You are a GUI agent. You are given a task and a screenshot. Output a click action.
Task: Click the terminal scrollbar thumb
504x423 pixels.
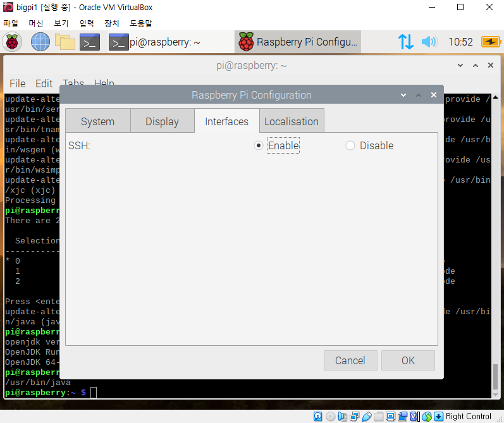[x=495, y=376]
